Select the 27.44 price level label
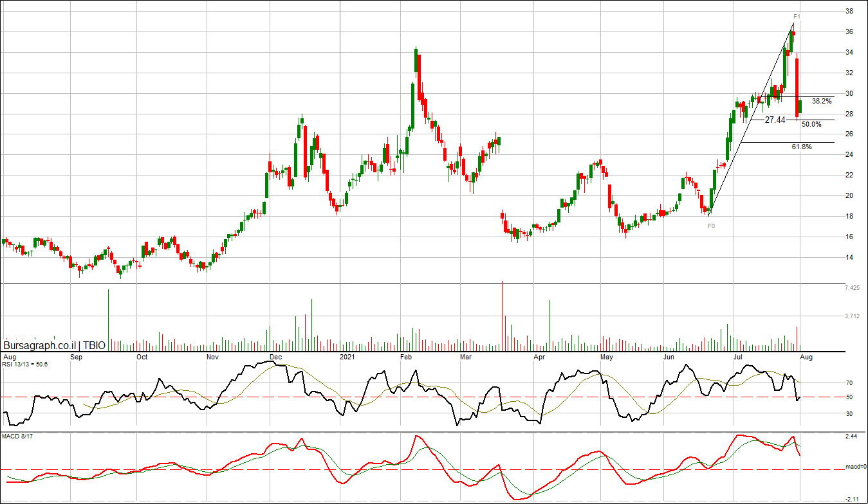This screenshot has width=868, height=504. (x=775, y=120)
